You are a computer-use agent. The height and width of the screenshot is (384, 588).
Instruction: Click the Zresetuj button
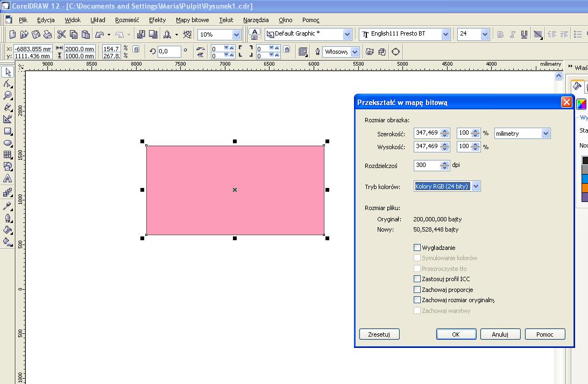(379, 334)
